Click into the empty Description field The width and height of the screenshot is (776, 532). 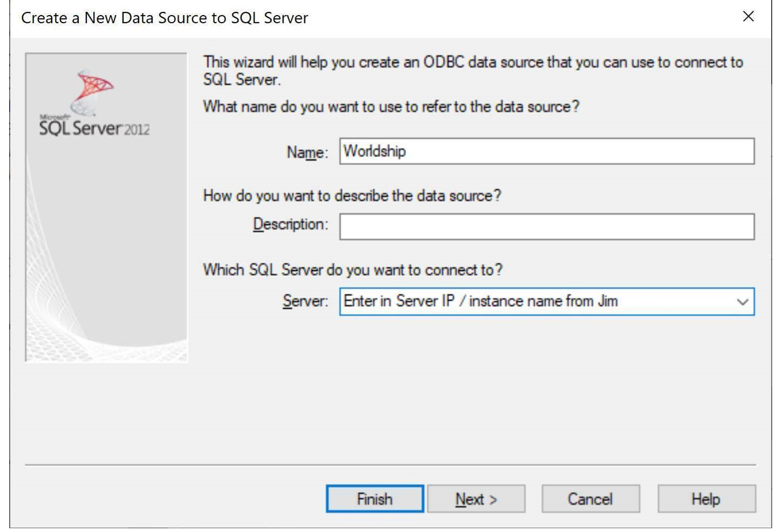[547, 226]
